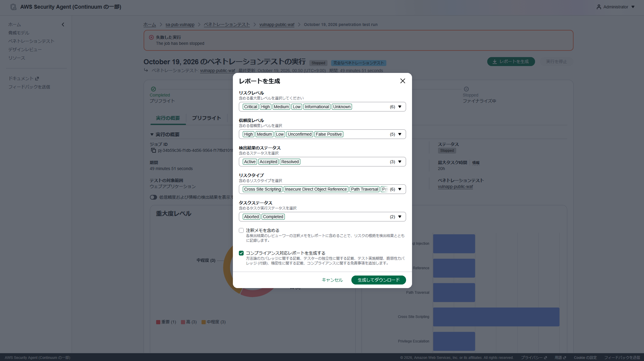This screenshot has height=361, width=644.
Task: Click the AWS Security Agent logo icon
Action: pos(13,7)
